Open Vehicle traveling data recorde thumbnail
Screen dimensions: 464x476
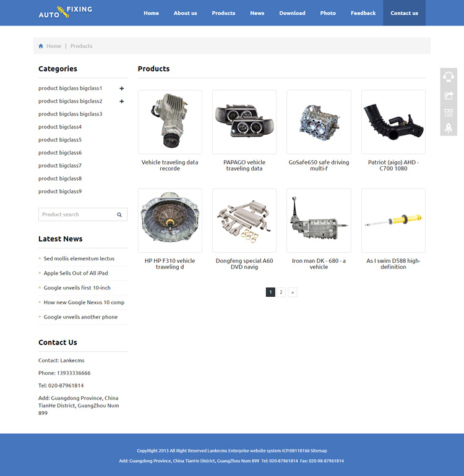170,122
